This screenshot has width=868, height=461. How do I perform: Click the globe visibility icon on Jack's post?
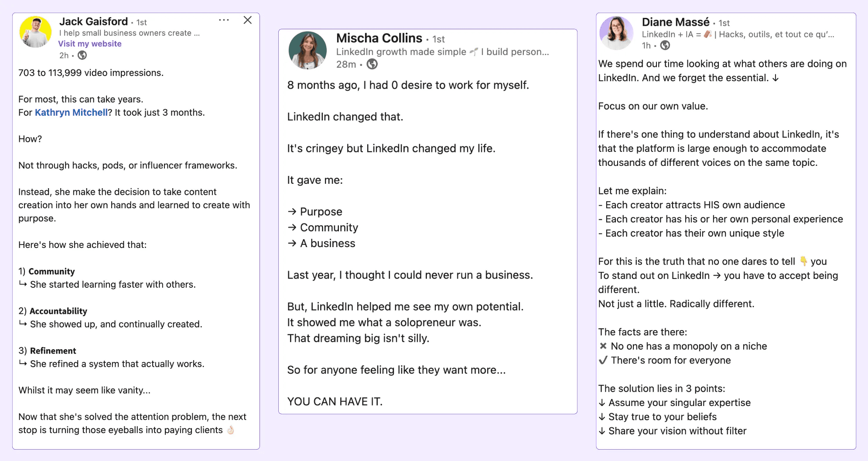click(82, 55)
